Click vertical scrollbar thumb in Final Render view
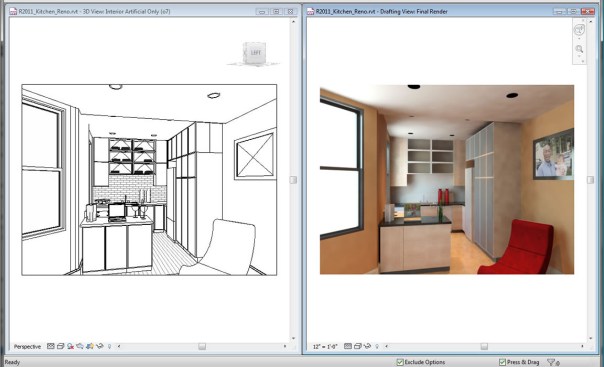604x367 pixels. [x=591, y=180]
